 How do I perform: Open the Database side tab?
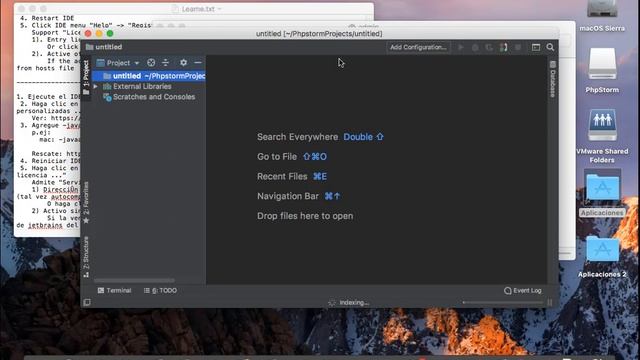click(553, 79)
